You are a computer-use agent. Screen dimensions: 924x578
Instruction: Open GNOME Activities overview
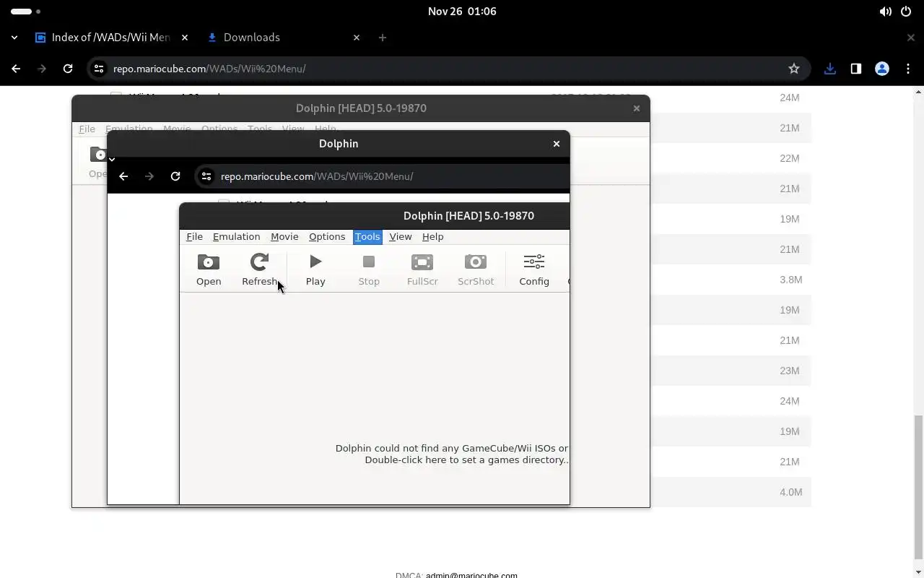(x=26, y=12)
